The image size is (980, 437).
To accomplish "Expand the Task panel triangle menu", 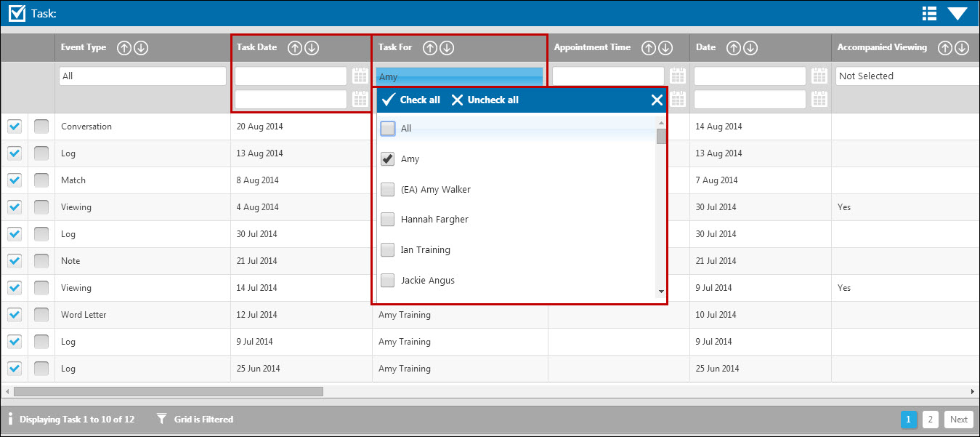I will [x=957, y=14].
